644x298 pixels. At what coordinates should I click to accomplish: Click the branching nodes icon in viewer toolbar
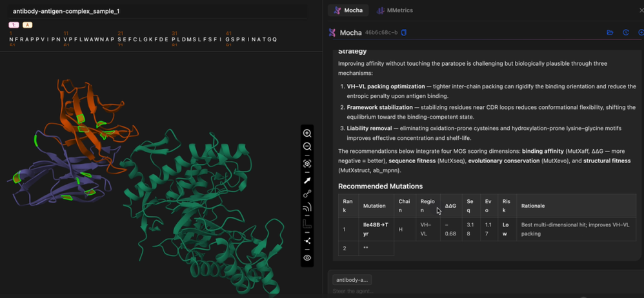307,241
